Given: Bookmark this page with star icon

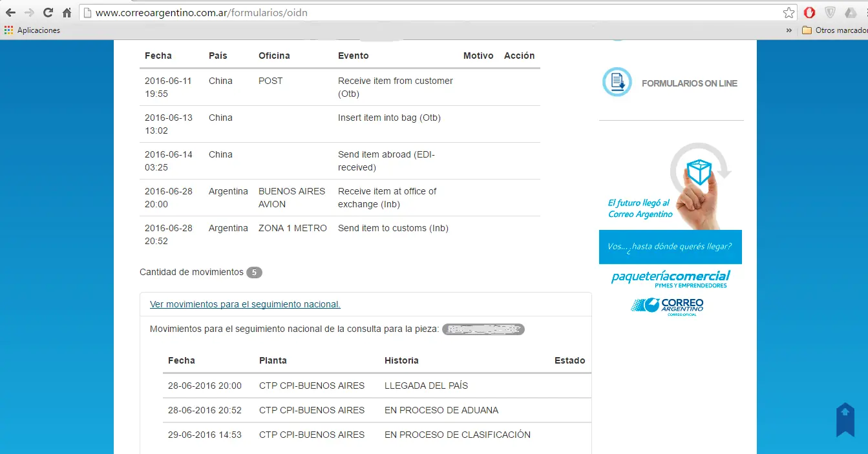Looking at the screenshot, I should [x=789, y=12].
